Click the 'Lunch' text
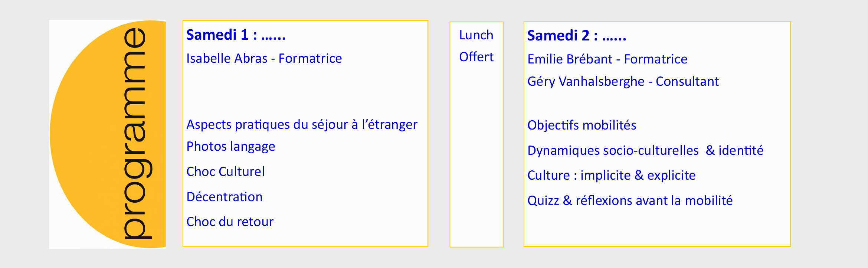Screen dimensions: 868x268 click(476, 35)
